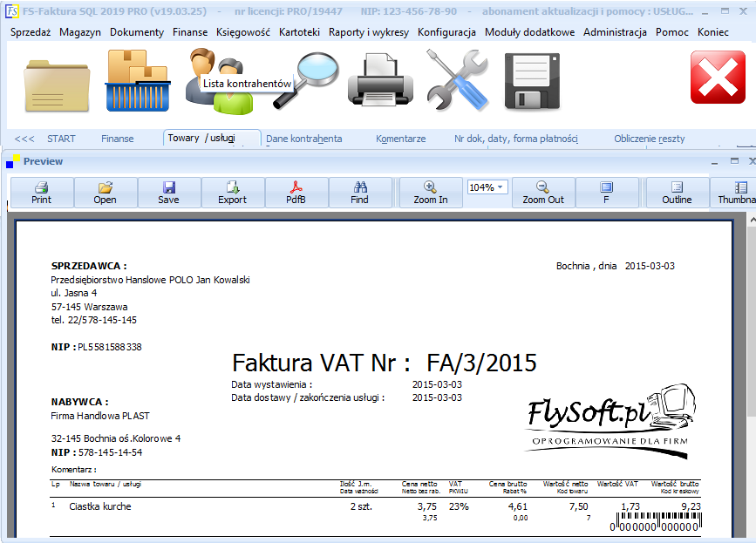Open the Obliczenie reszty tab

pos(650,139)
